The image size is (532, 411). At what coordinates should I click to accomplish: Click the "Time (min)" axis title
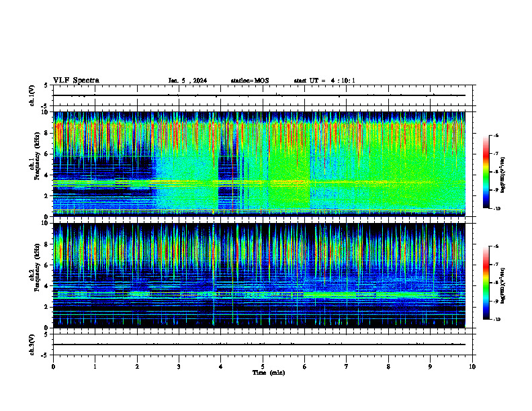pyautogui.click(x=269, y=373)
